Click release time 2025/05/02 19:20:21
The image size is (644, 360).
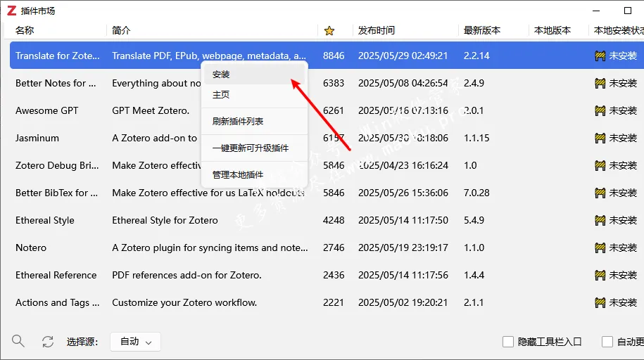click(x=403, y=303)
